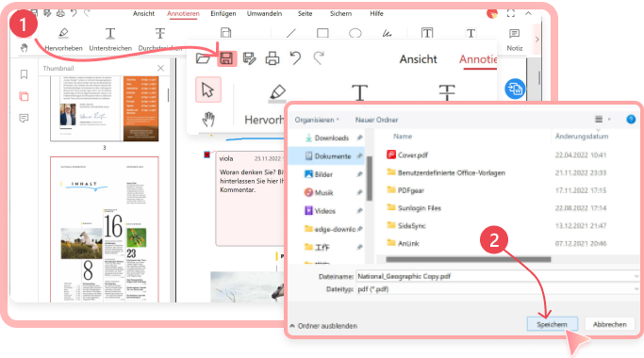Click the enlarged Unterstreichen T icon
The height and width of the screenshot is (358, 644).
359,92
